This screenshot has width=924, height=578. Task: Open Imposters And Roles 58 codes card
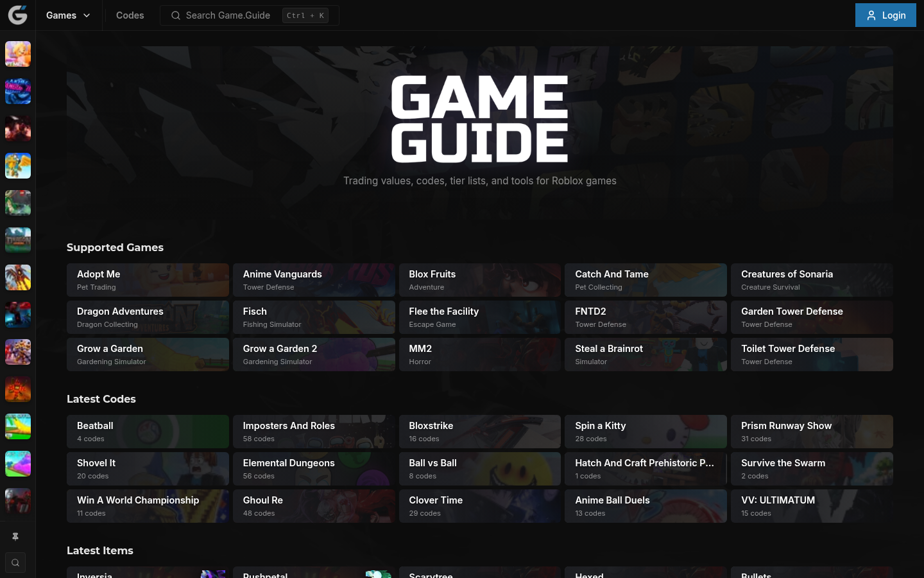pyautogui.click(x=314, y=432)
